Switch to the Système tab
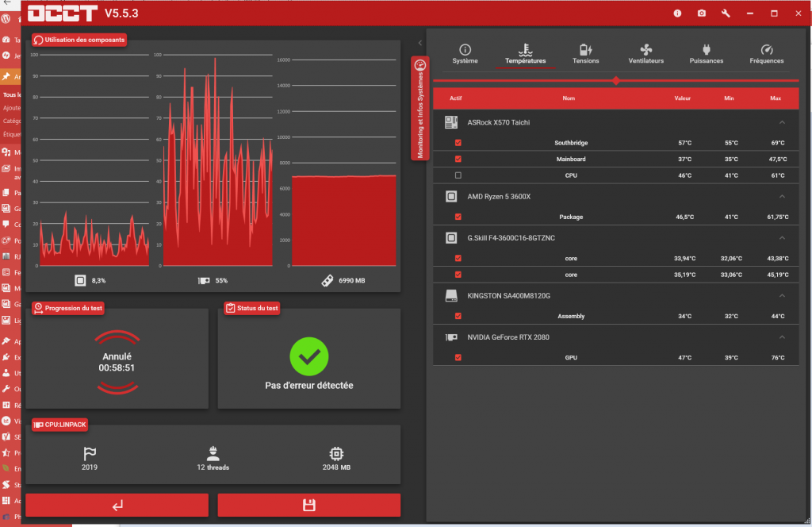The height and width of the screenshot is (527, 812). (x=465, y=54)
